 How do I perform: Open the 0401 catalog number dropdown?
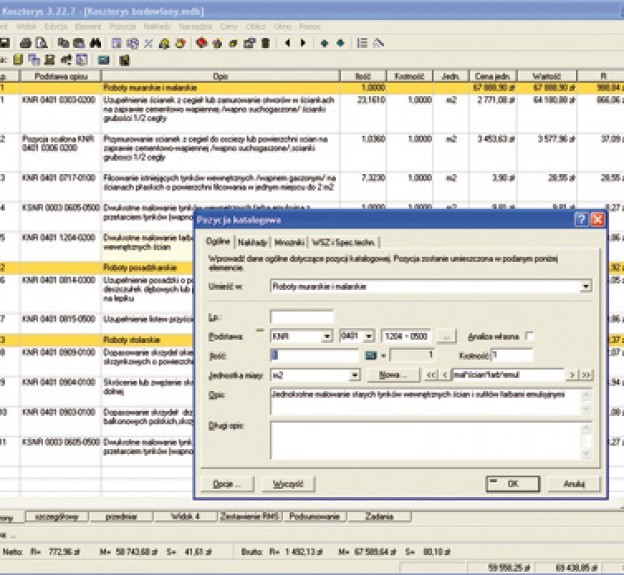(x=369, y=337)
